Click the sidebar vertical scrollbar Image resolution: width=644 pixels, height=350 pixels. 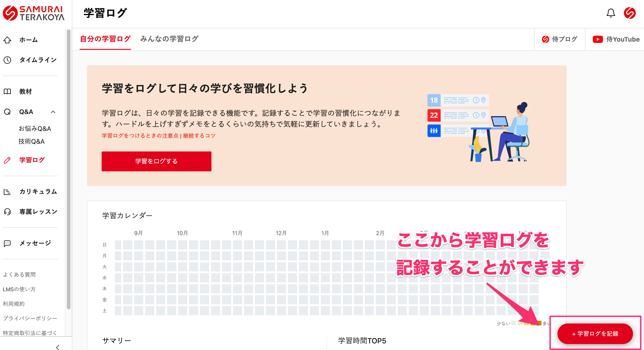coord(68,170)
